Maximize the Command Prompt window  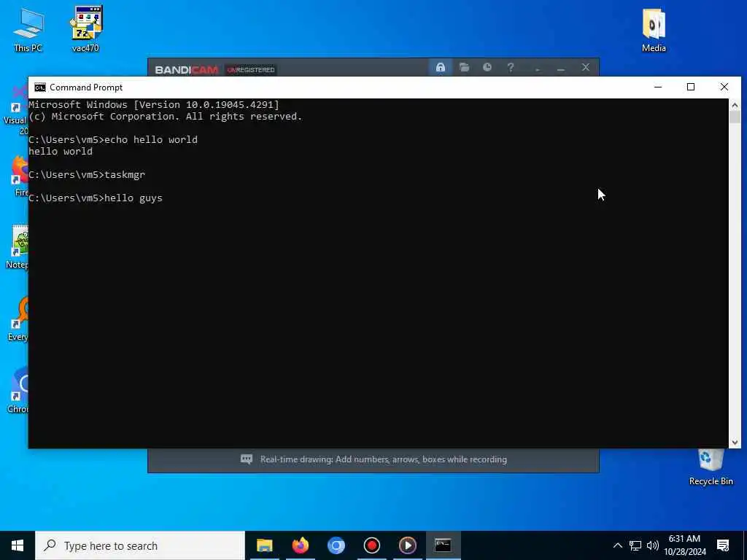click(691, 87)
